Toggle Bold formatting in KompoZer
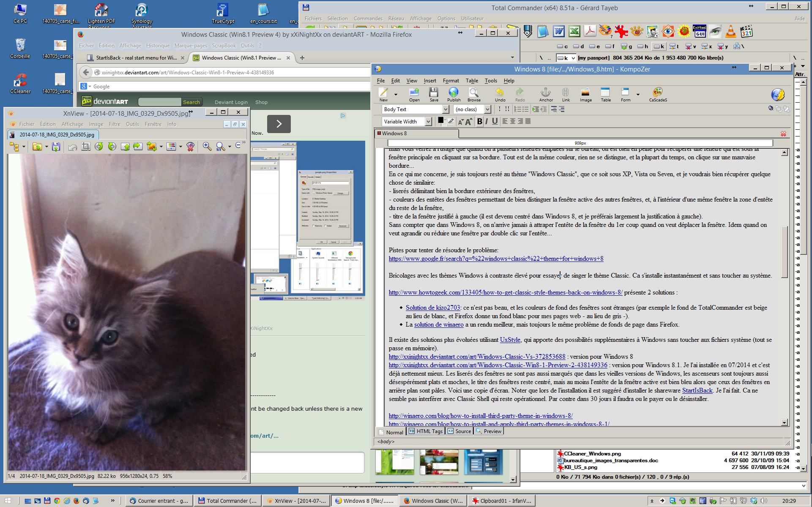 tap(479, 121)
